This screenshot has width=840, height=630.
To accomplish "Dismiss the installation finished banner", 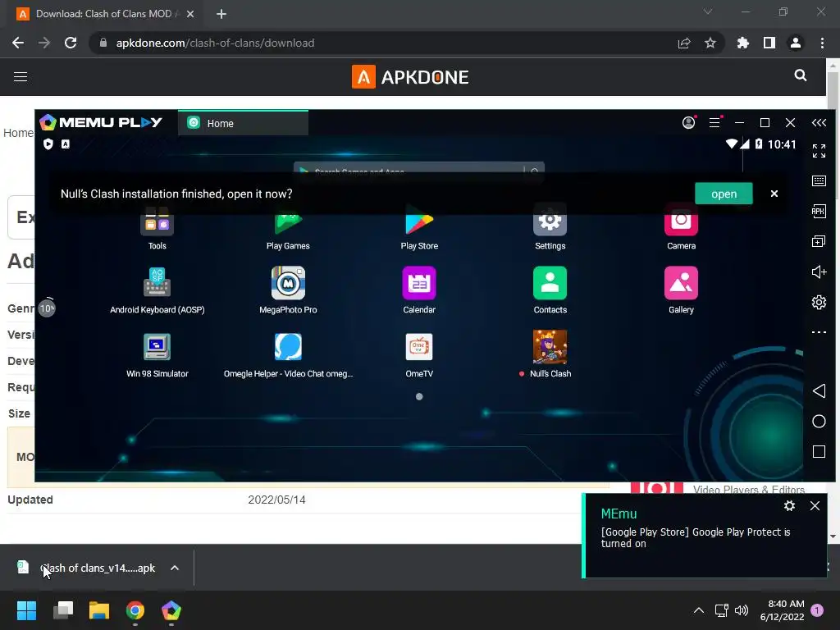I will 774,194.
